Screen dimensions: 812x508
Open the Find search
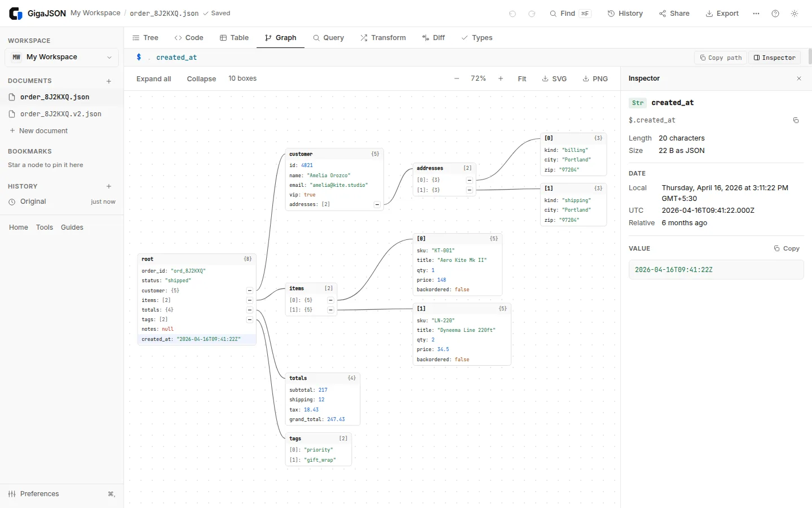click(x=570, y=14)
